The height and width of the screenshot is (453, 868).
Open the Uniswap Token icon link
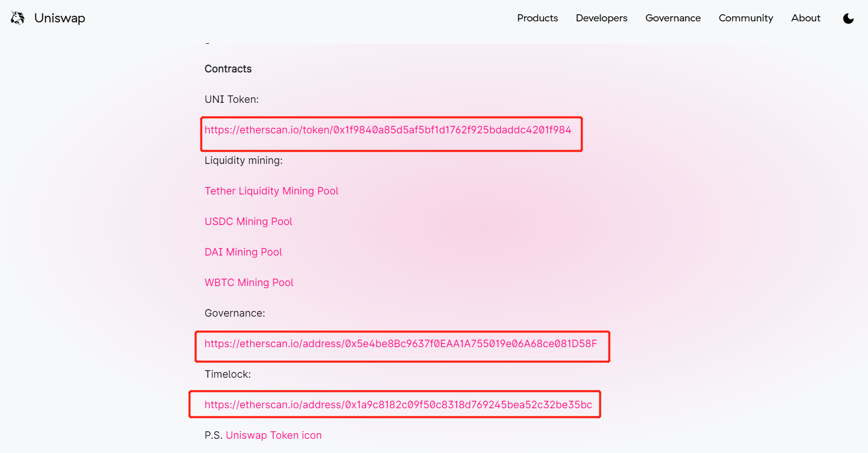tap(274, 435)
